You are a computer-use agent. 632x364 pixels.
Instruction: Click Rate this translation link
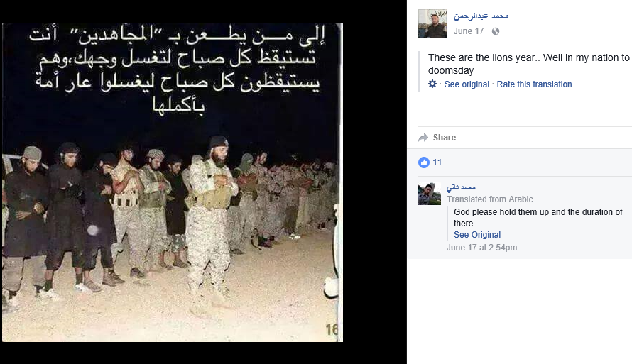[x=534, y=84]
